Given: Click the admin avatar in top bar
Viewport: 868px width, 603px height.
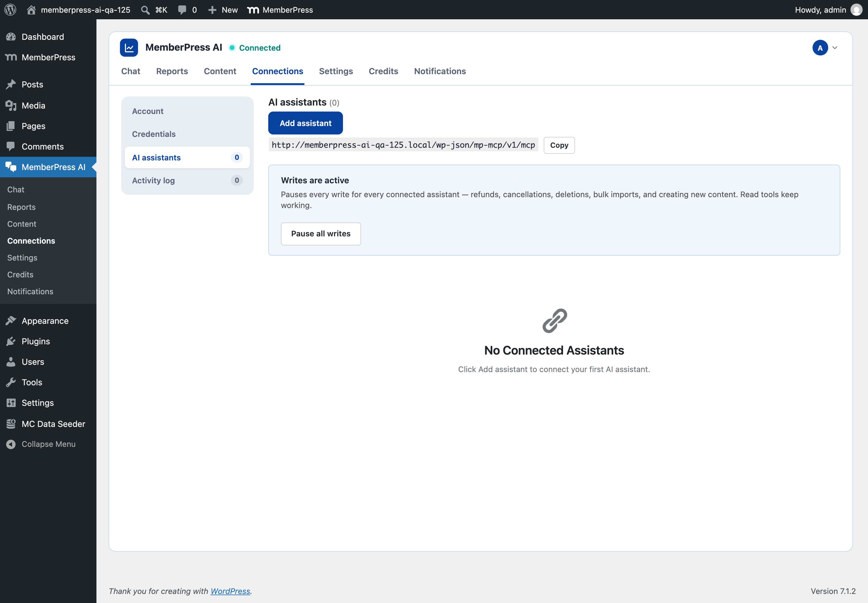Looking at the screenshot, I should click(856, 10).
